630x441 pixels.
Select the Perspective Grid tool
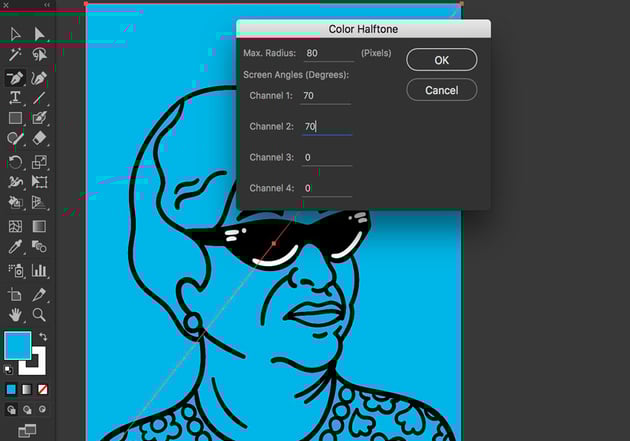coord(39,202)
